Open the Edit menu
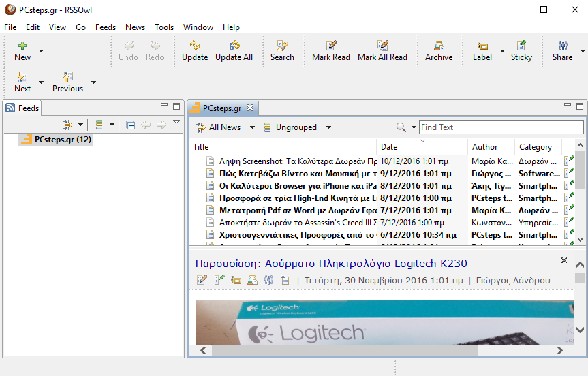This screenshot has height=376, width=588. 33,27
